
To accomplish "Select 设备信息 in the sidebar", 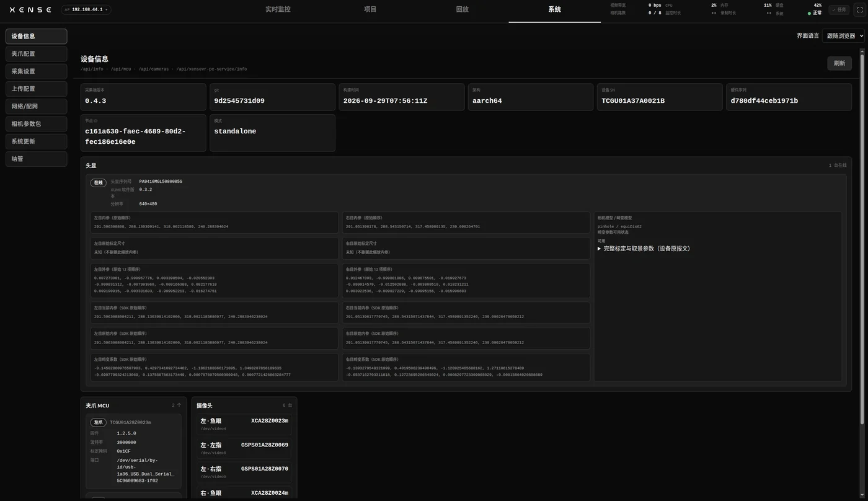I will pyautogui.click(x=37, y=37).
